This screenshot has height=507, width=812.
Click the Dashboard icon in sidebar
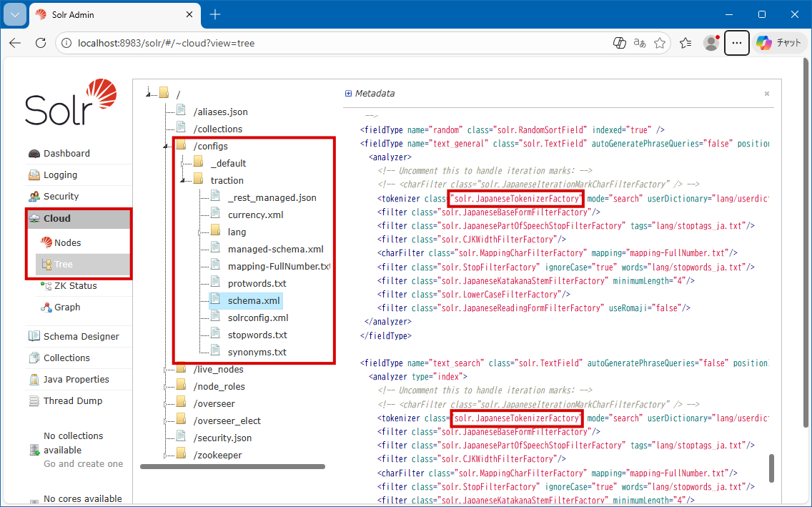pyautogui.click(x=34, y=154)
